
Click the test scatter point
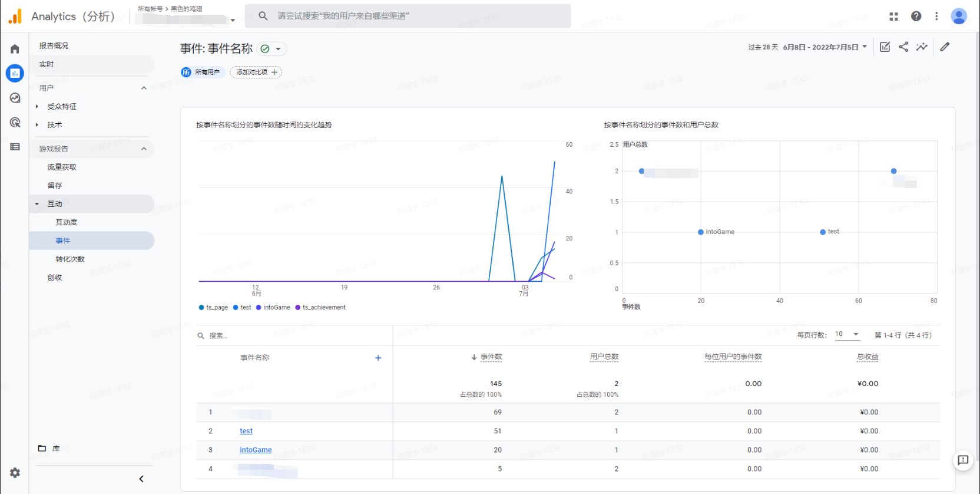click(823, 232)
